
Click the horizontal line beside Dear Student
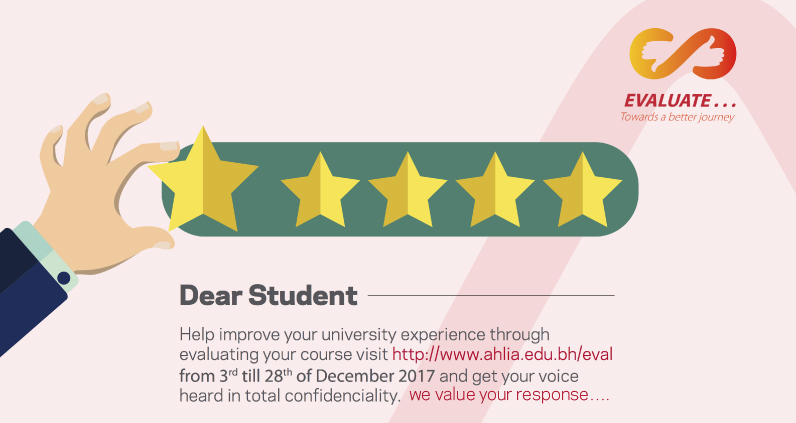tap(491, 295)
